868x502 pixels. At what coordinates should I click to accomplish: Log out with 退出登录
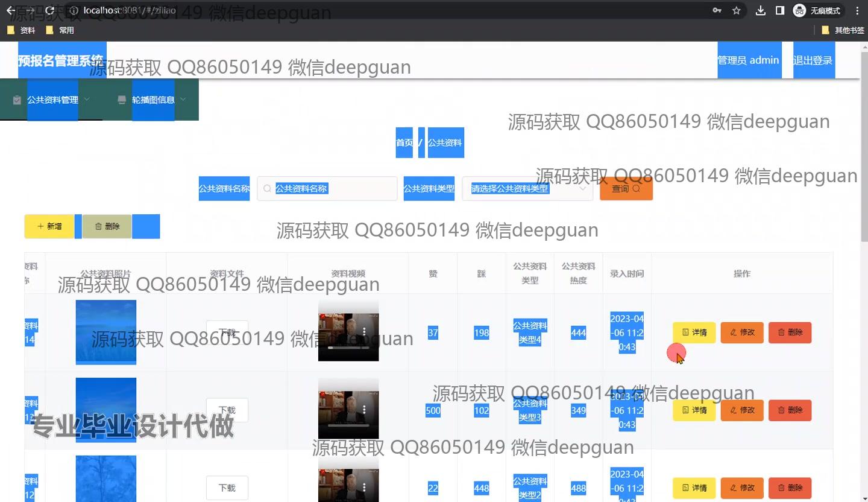pos(814,60)
